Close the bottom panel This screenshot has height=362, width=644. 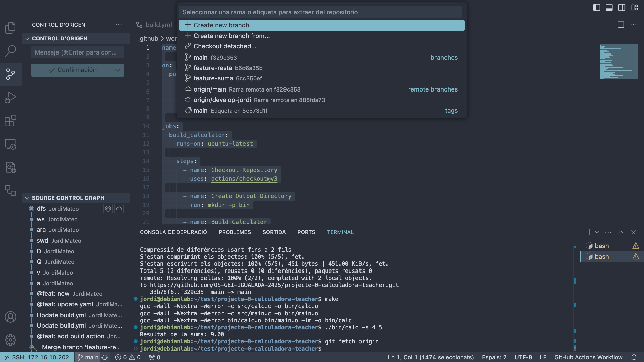633,232
